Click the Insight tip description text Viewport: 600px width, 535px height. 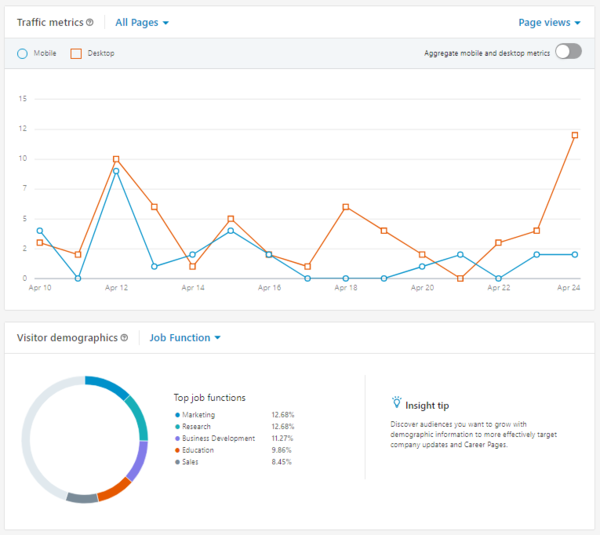(x=468, y=437)
